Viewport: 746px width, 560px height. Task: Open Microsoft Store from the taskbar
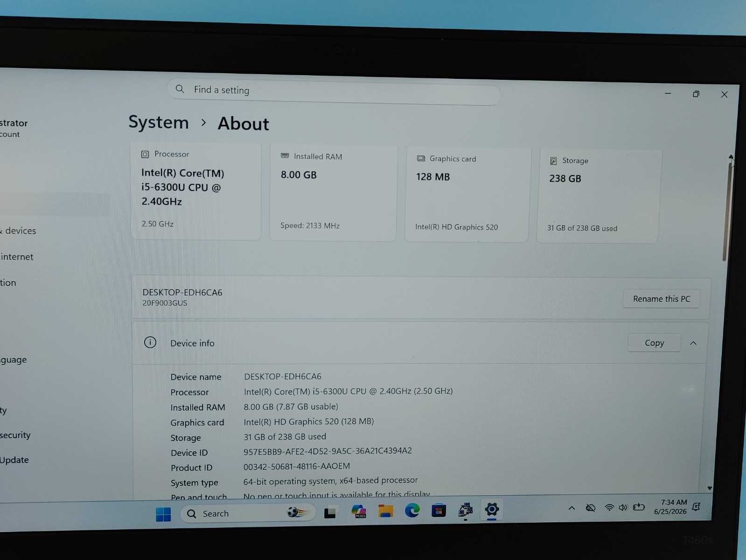[439, 511]
